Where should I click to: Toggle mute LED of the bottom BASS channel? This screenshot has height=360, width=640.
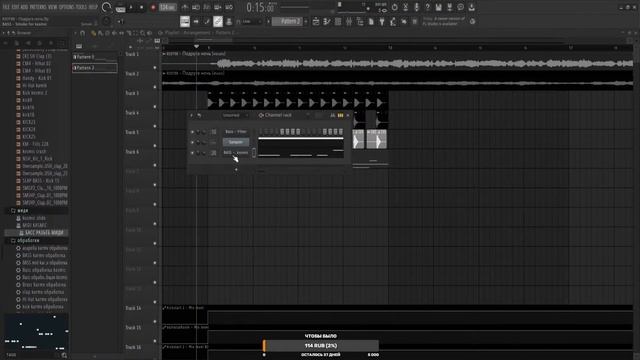tap(192, 153)
